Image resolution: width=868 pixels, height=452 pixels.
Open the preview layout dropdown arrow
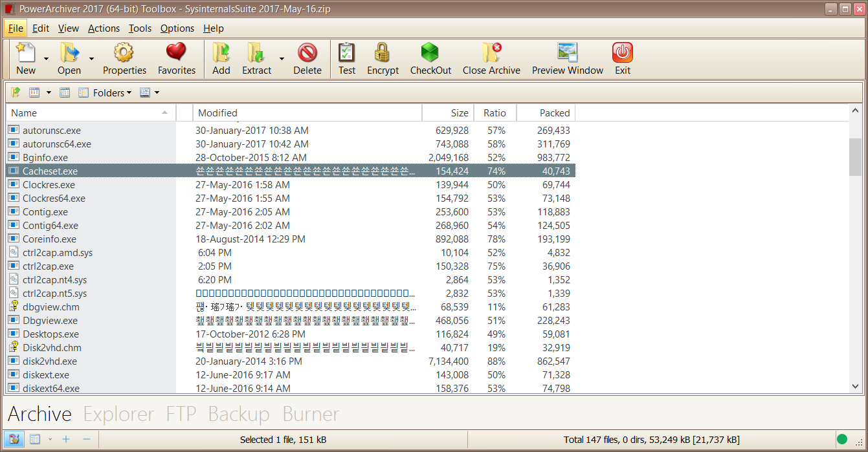(x=157, y=92)
